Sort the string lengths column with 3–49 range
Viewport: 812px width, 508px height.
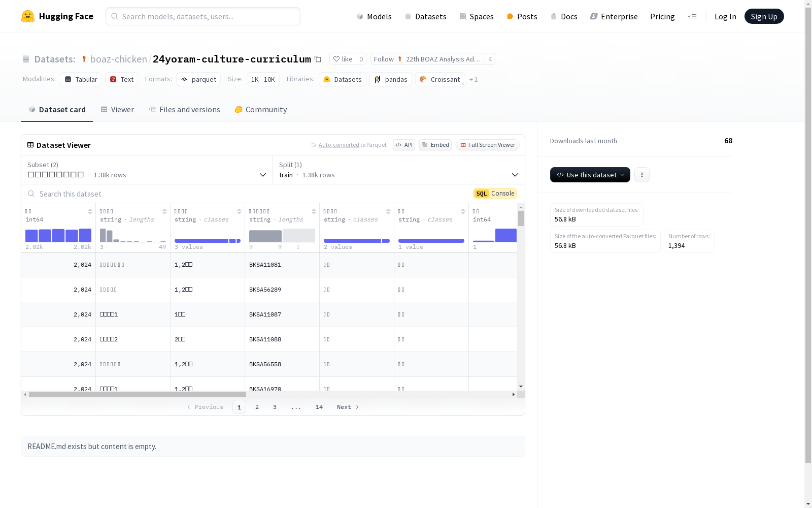(164, 211)
